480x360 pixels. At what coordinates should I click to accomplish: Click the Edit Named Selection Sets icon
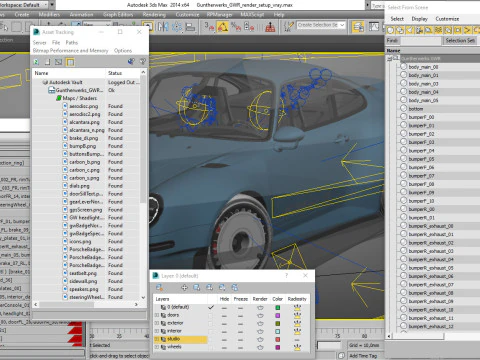coord(288,27)
